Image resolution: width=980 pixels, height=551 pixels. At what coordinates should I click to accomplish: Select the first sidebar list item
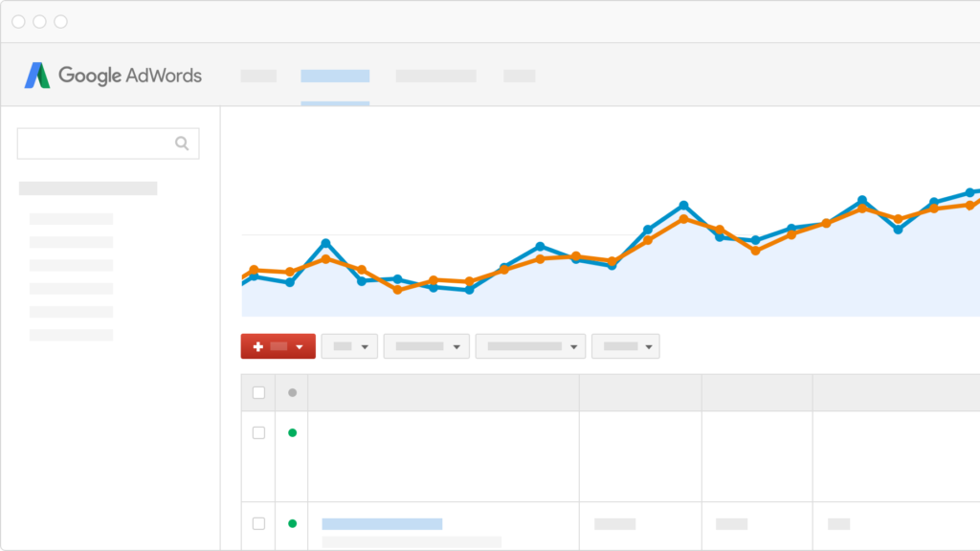coord(71,219)
